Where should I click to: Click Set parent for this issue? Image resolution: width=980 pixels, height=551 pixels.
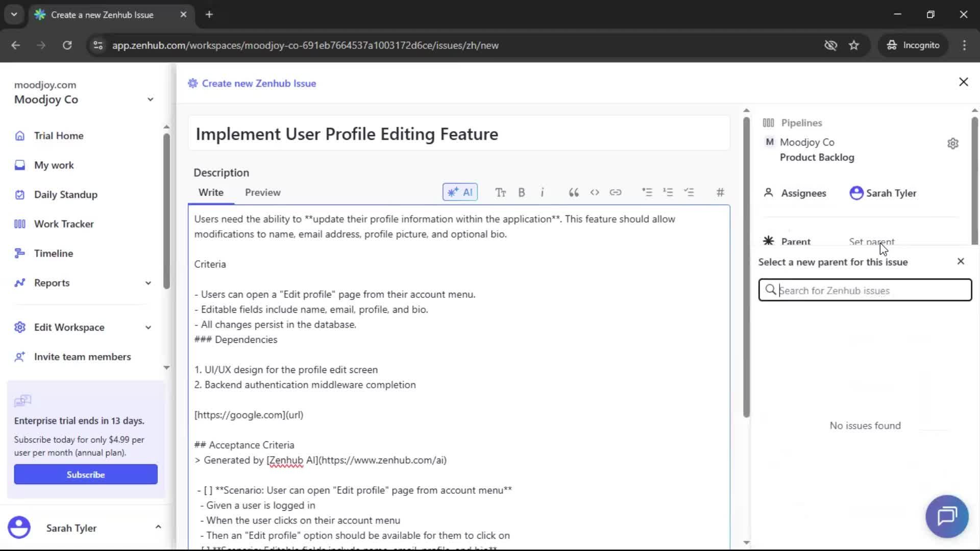(x=871, y=241)
